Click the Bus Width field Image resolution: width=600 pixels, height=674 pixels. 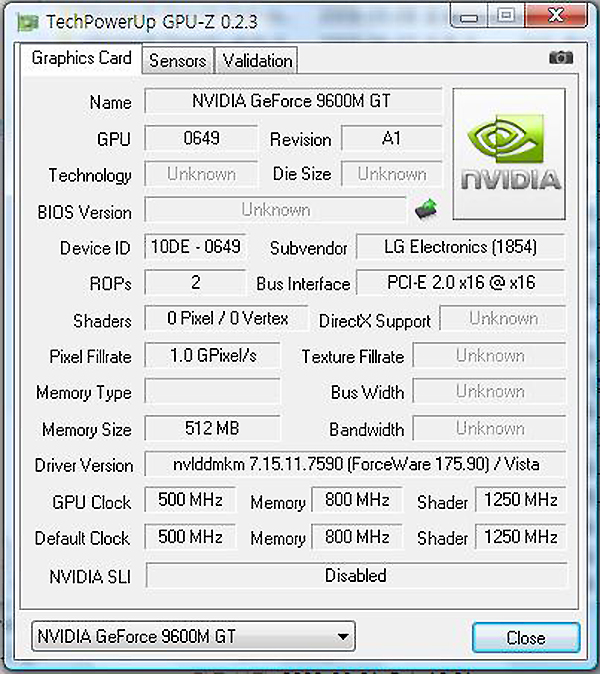[x=489, y=391]
